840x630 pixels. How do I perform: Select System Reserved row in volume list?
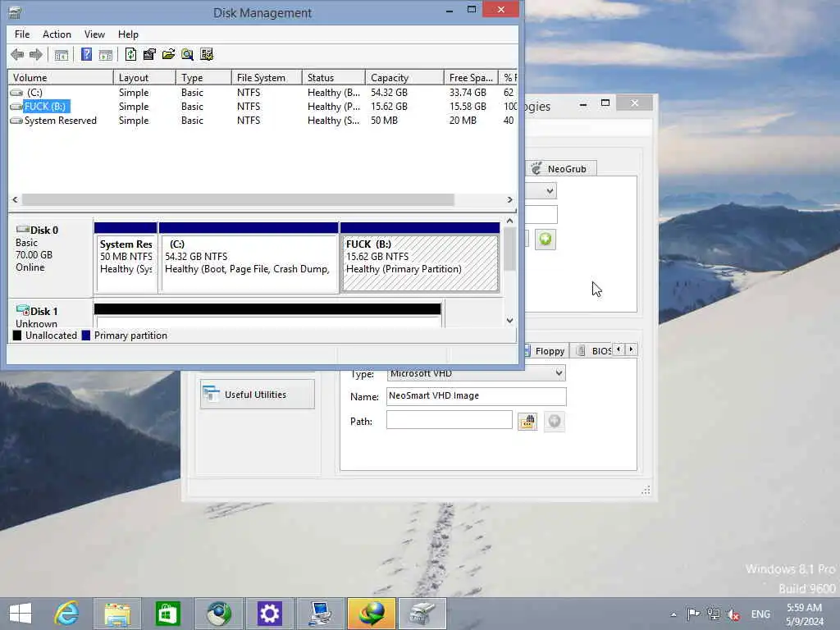(262, 121)
